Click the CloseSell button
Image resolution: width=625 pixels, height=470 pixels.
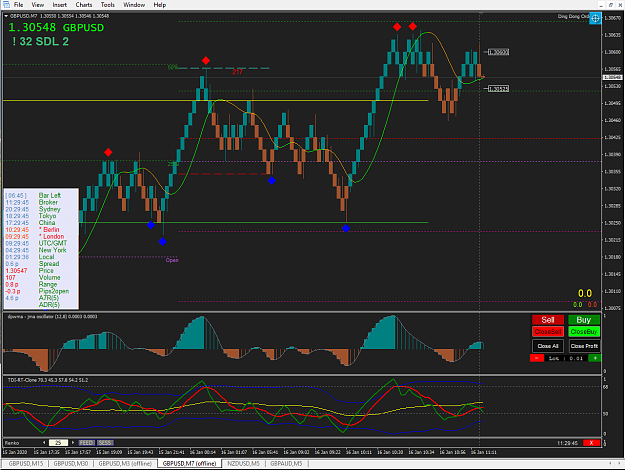click(548, 332)
